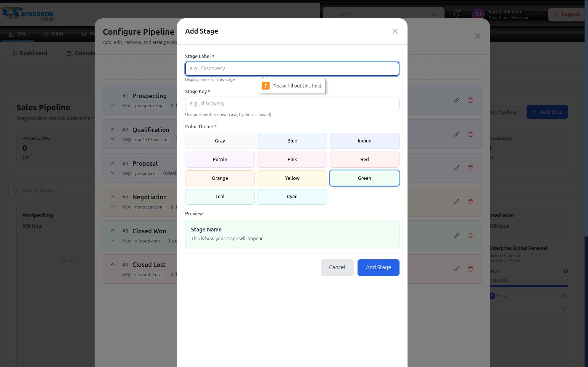The height and width of the screenshot is (367, 588).
Task: Close the Configure Pipeline panel
Action: tap(477, 36)
